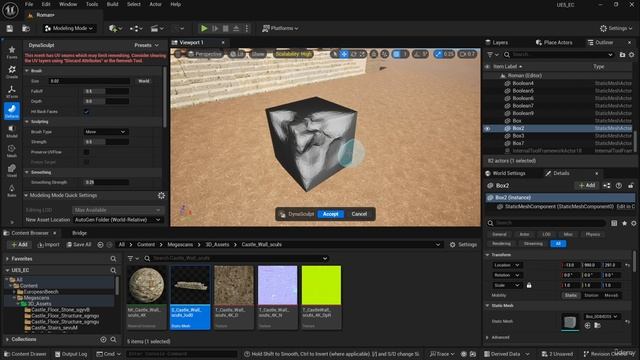
Task: Save the current level icon
Action: click(10, 28)
